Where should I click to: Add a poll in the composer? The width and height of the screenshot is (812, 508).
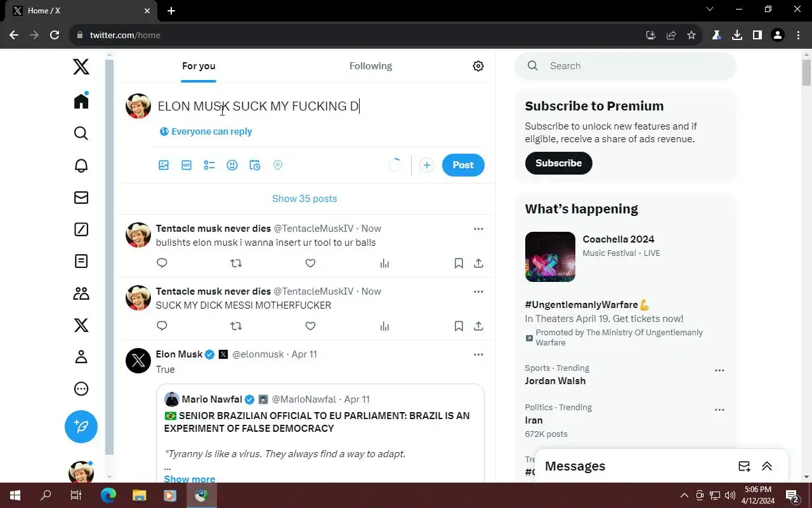pos(209,165)
